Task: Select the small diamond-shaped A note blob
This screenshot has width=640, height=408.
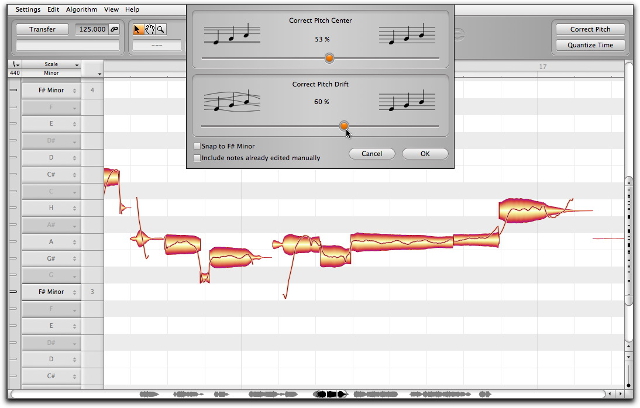Action: click(141, 239)
